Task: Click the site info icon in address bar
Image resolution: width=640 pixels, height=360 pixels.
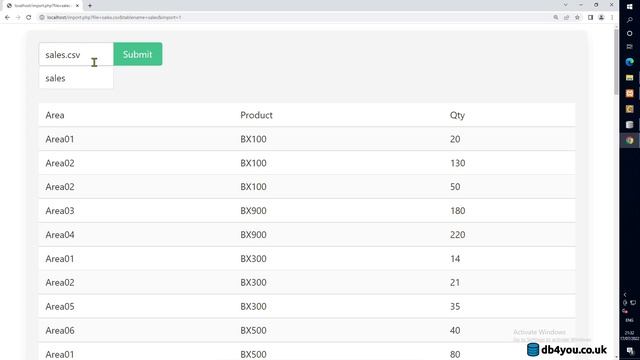Action: (x=42, y=18)
